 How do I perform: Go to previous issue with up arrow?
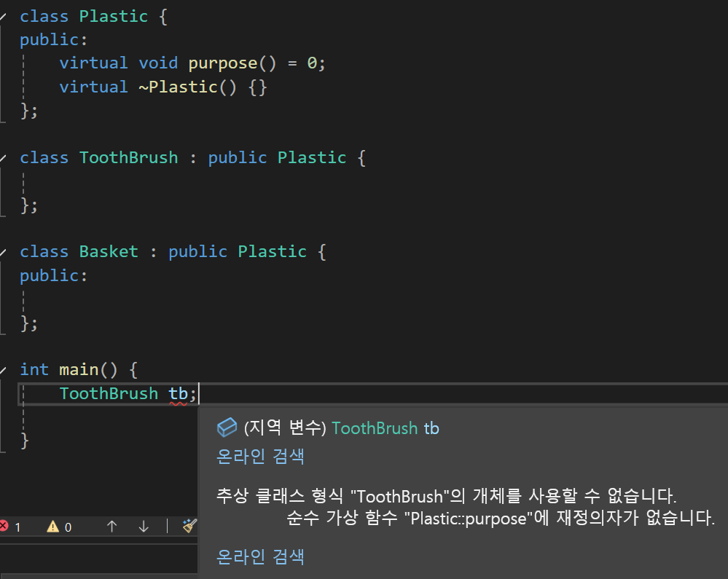pos(112,526)
